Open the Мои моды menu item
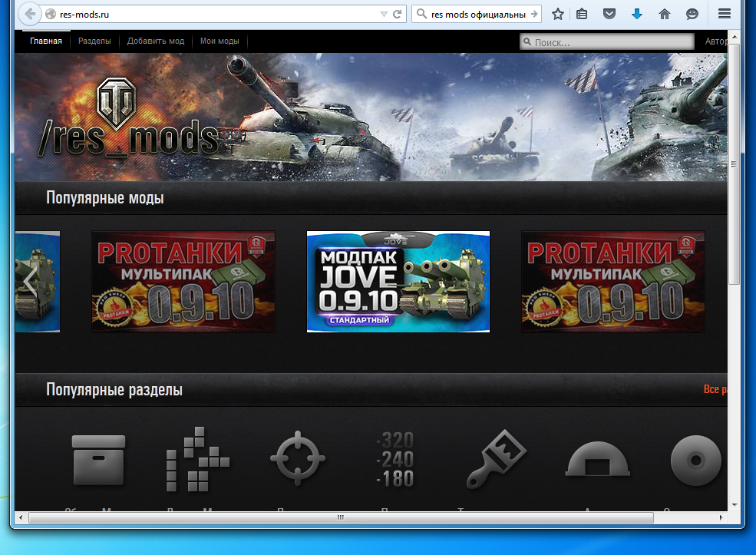Viewport: 756px width, 555px height. click(220, 41)
